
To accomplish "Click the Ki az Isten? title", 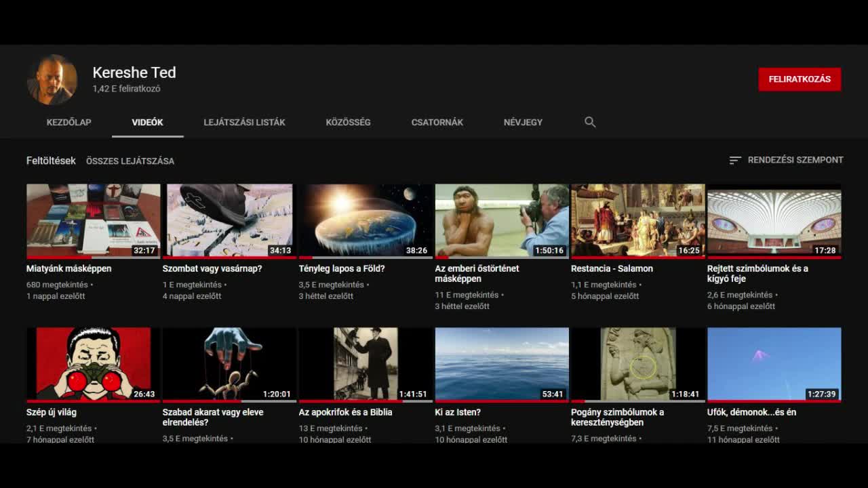I will pos(458,413).
